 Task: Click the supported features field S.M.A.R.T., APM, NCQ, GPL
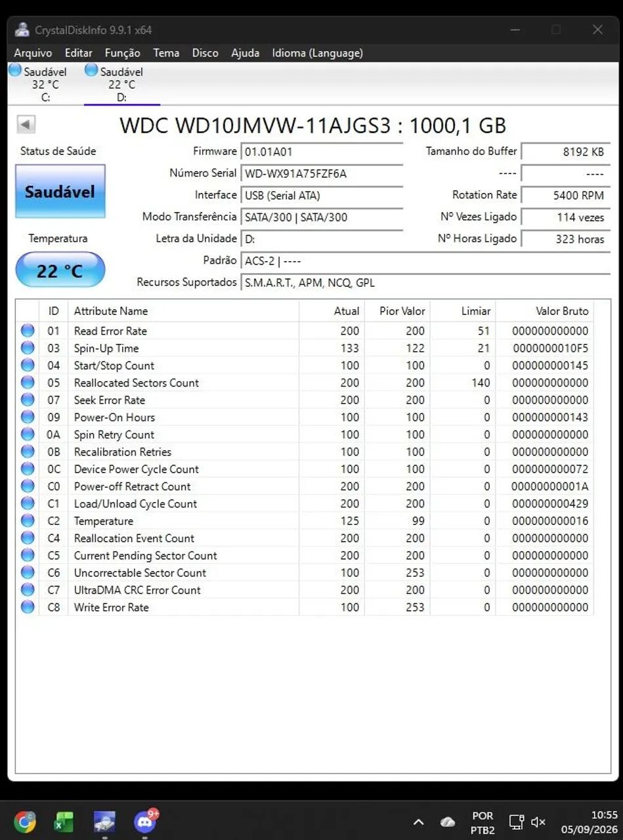425,283
